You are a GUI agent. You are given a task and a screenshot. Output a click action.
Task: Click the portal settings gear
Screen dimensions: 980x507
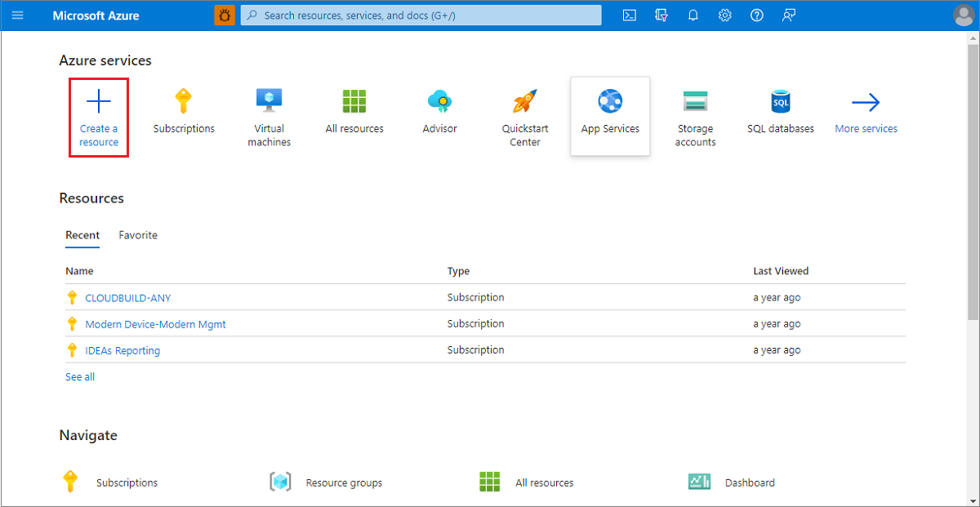click(724, 15)
